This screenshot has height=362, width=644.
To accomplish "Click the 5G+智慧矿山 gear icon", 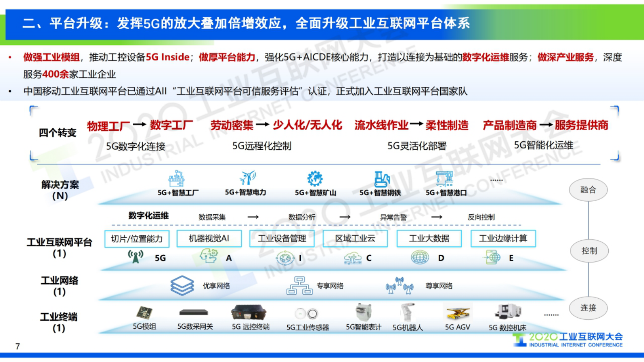I will 315,179.
